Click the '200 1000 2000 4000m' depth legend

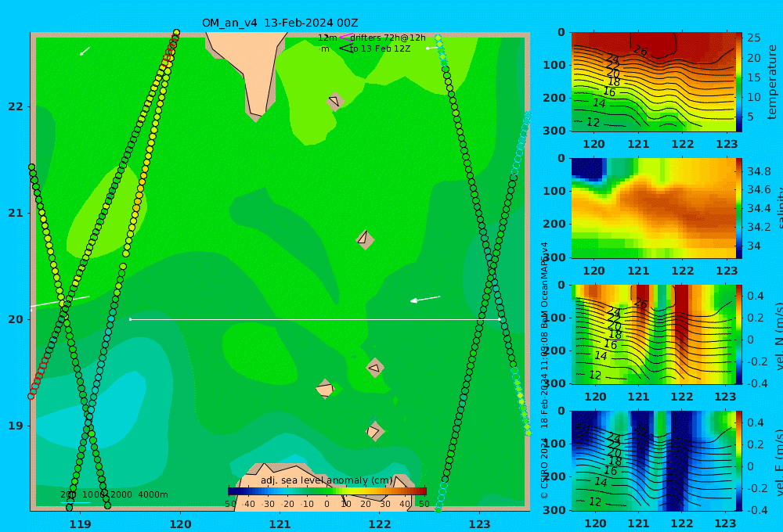coord(114,494)
